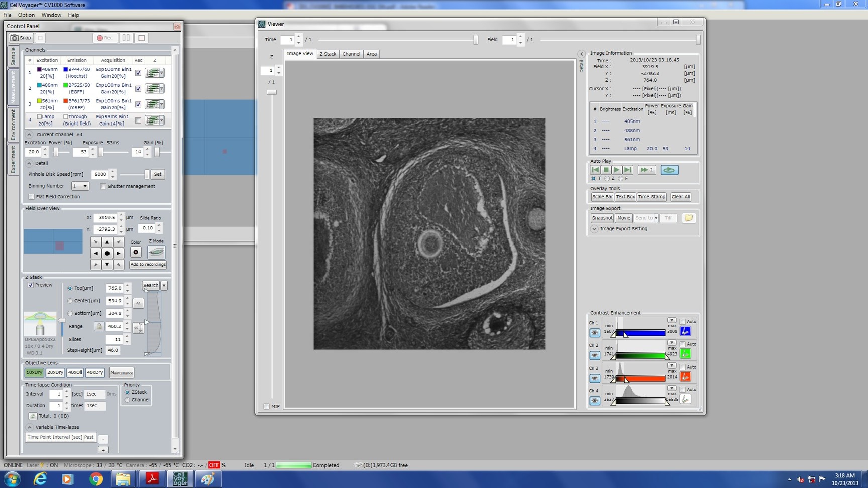Open the image export folder
This screenshot has height=488, width=868.
[x=689, y=218]
